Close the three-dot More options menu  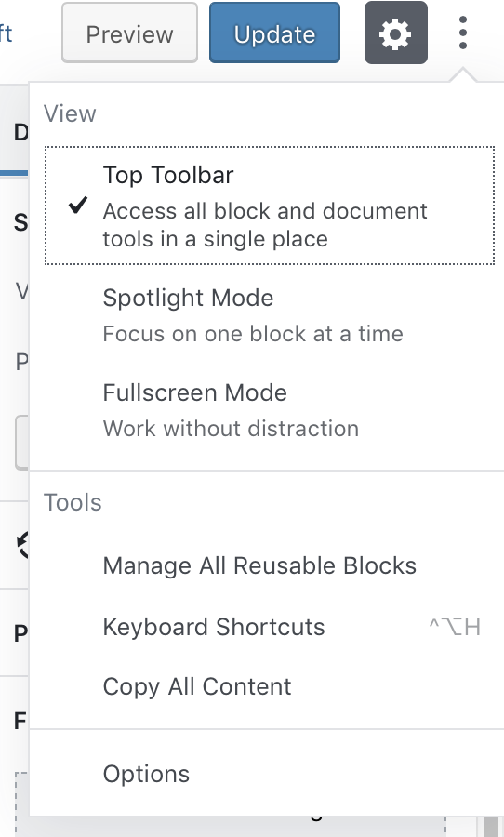pos(463,33)
